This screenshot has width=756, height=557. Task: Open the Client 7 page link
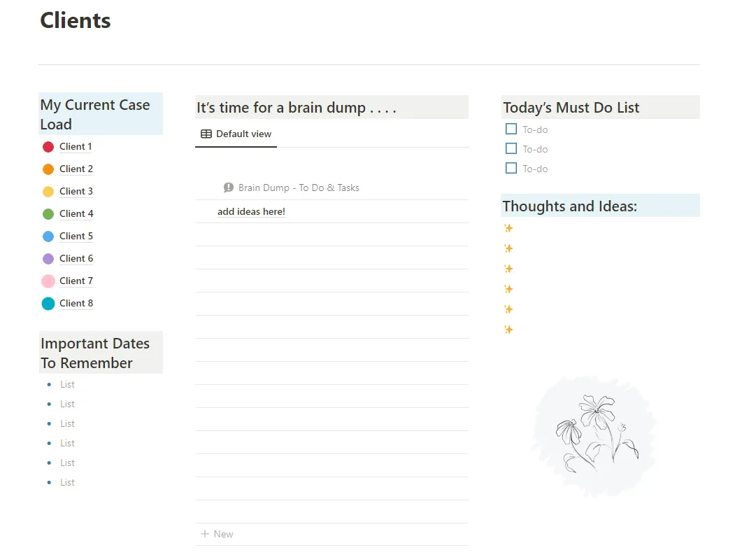point(76,281)
